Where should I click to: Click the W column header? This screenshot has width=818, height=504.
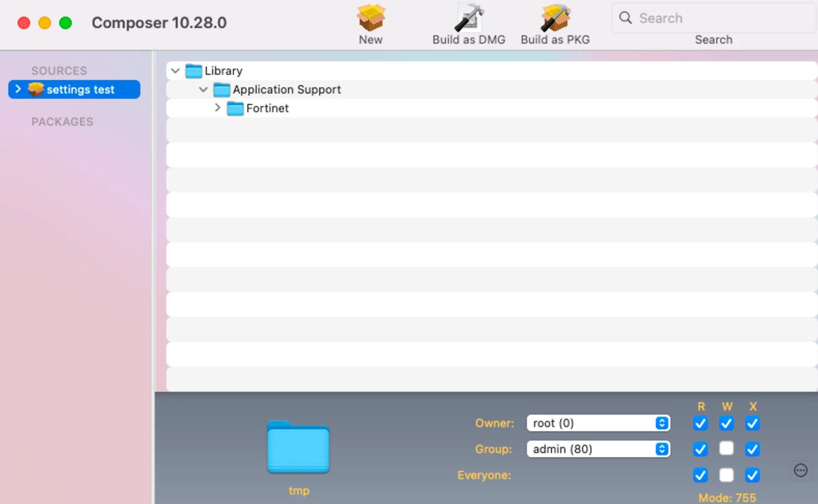727,406
